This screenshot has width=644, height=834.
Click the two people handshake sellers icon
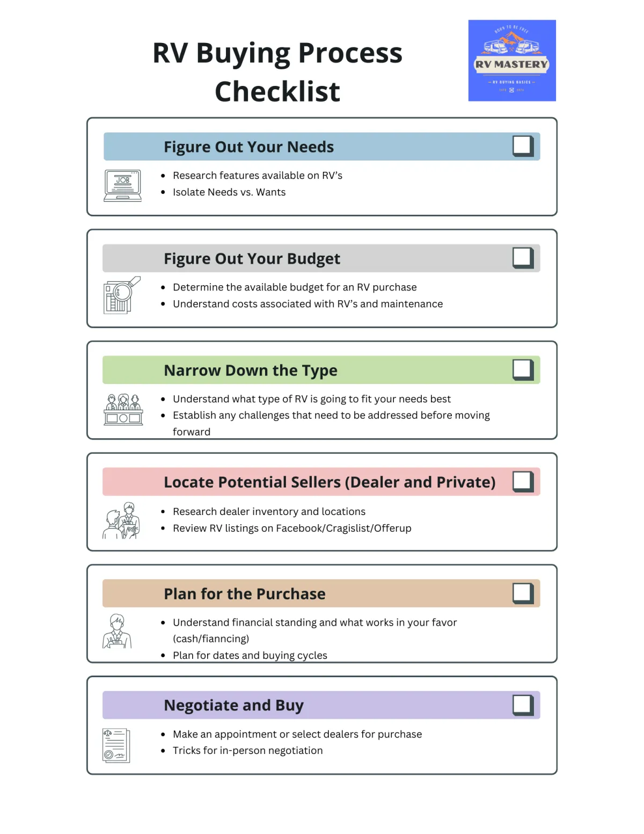(121, 520)
